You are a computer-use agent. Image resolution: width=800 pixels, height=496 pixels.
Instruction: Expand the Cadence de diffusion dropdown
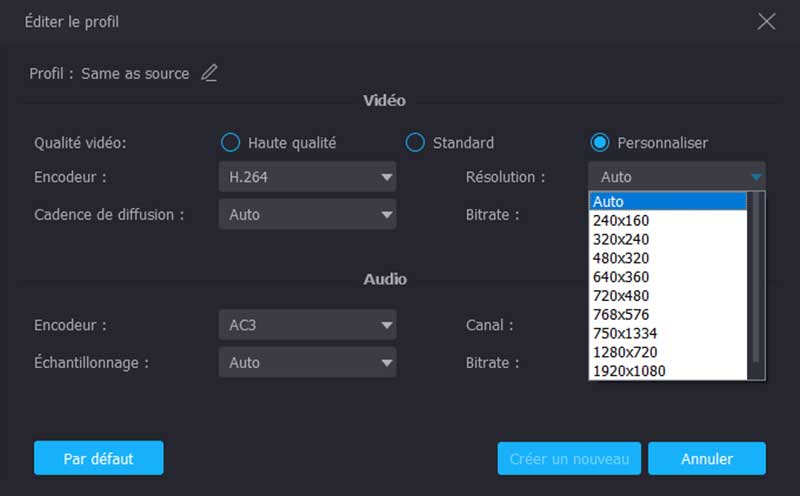pos(307,214)
